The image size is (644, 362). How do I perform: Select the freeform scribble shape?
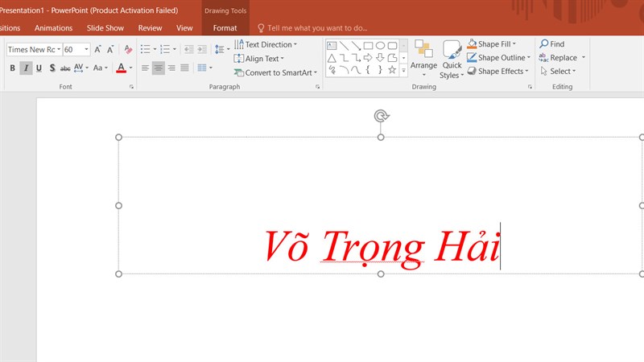click(332, 70)
